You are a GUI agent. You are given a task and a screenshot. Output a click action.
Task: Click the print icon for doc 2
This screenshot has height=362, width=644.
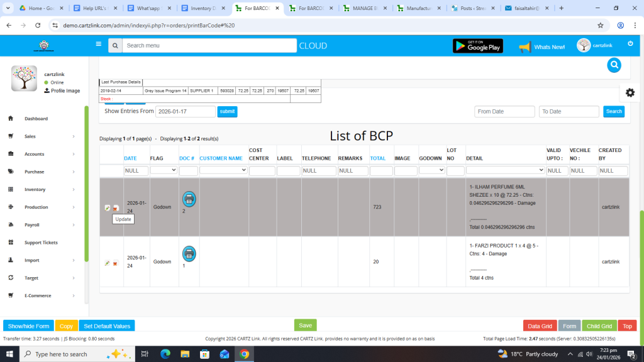pos(189,199)
